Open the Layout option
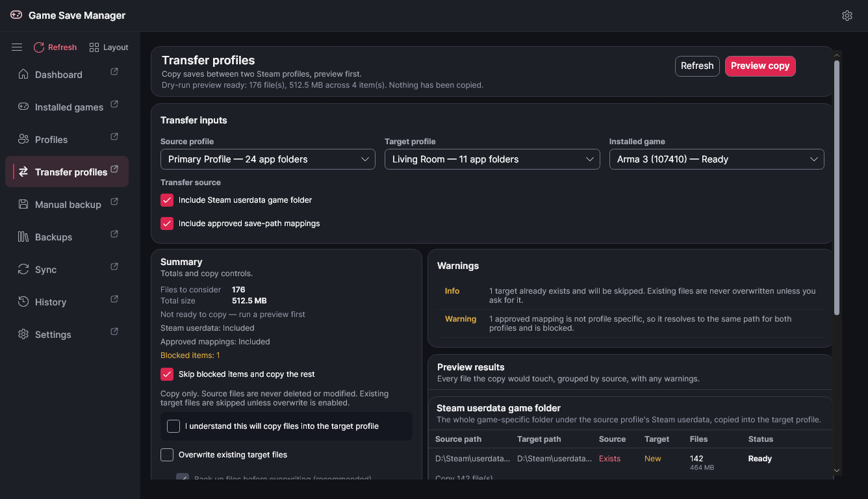This screenshot has width=868, height=499. [108, 47]
